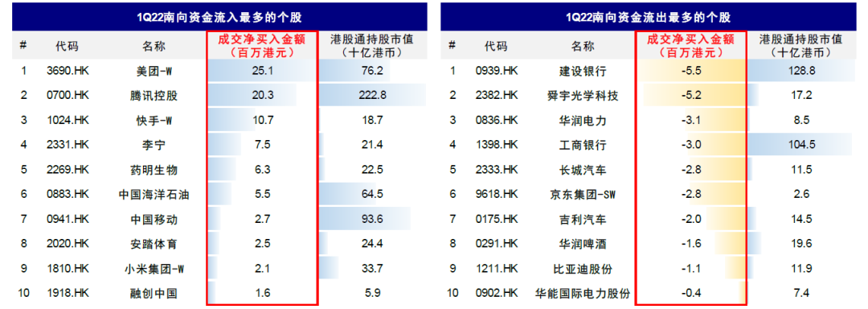This screenshot has height=309, width=868.
Task: Click holding value 128.8 for 建设银行
Action: [801, 71]
